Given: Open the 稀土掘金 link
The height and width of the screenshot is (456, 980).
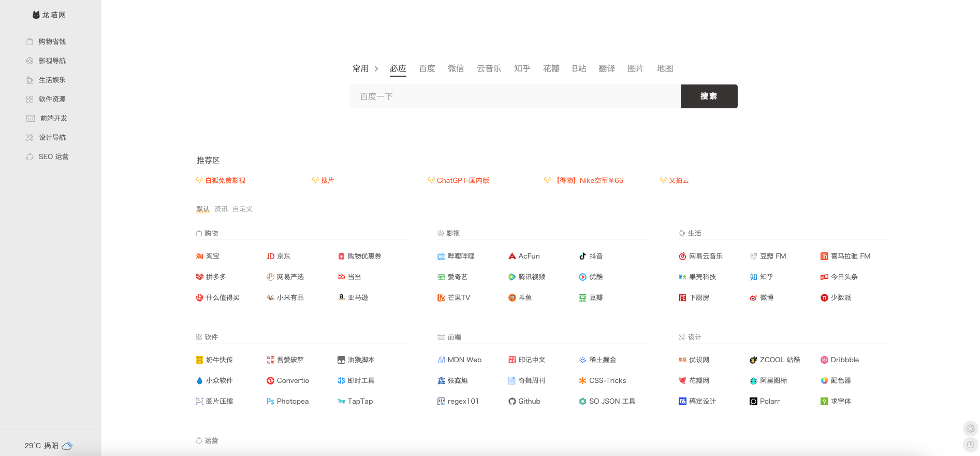Looking at the screenshot, I should click(603, 360).
